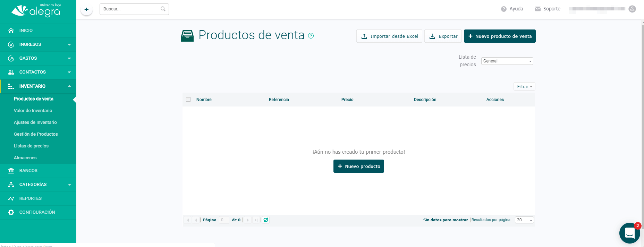
Task: Click the help question mark beside page title
Action: pyautogui.click(x=311, y=36)
